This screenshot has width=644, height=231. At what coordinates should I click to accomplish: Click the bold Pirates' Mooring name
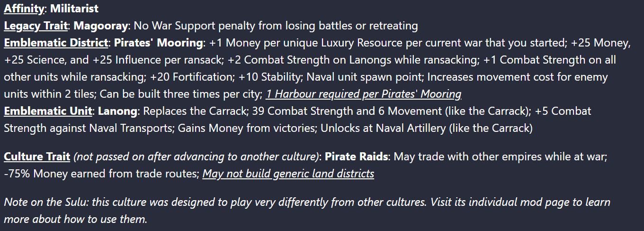tap(158, 43)
